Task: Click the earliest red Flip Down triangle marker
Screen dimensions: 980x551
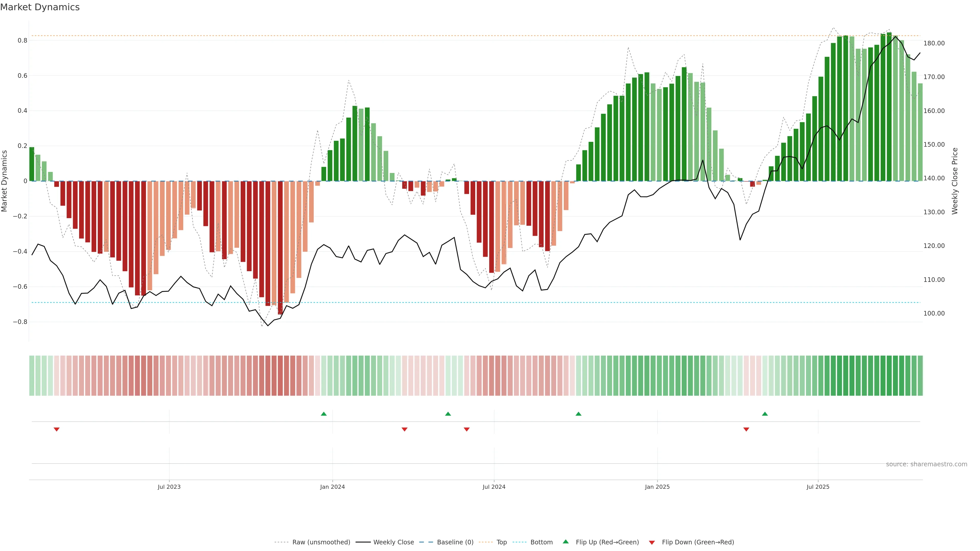Action: pos(57,429)
